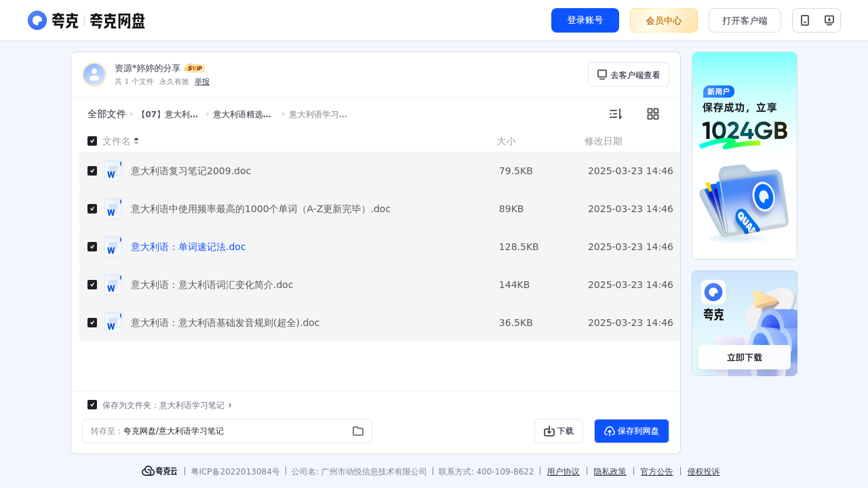Click the sharer's avatar icon
Image resolution: width=868 pixels, height=488 pixels.
click(x=94, y=75)
